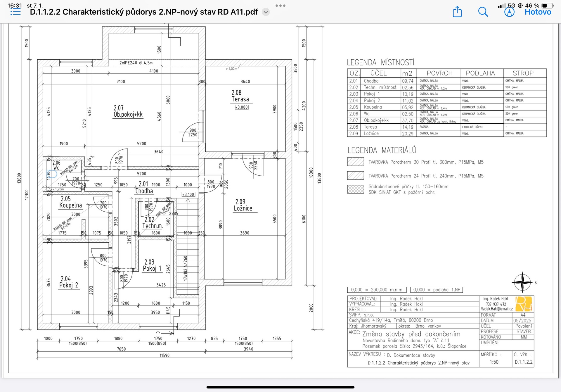Tap the Sádrokartonové příčky crosshatch swatch
561x392 pixels.
click(355, 189)
